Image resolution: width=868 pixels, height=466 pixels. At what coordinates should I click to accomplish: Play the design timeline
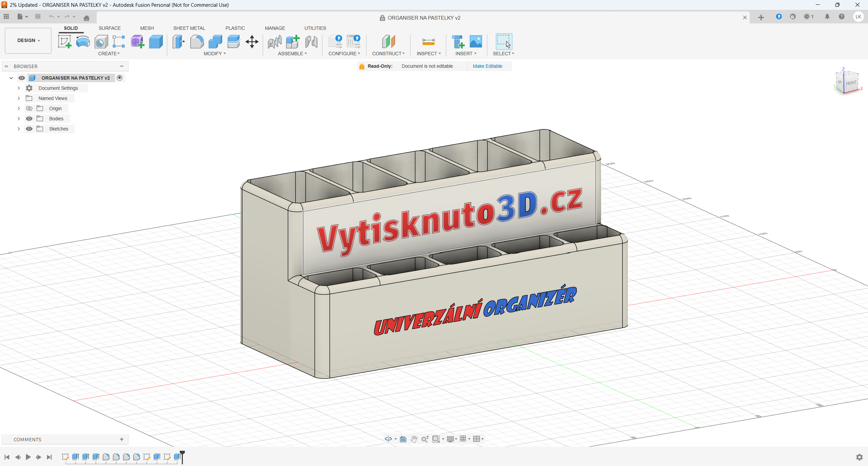click(x=28, y=457)
